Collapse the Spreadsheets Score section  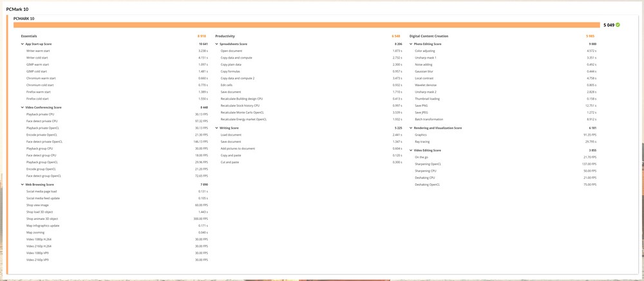click(x=217, y=44)
